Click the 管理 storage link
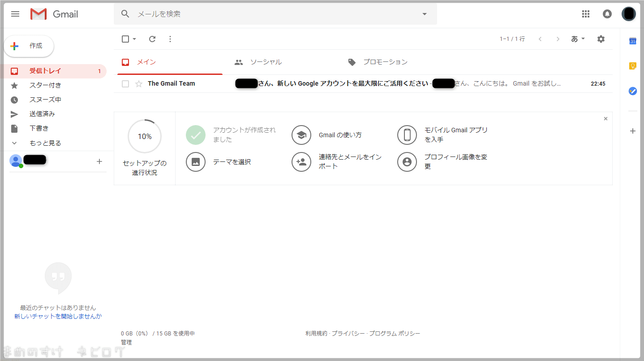 pyautogui.click(x=126, y=342)
